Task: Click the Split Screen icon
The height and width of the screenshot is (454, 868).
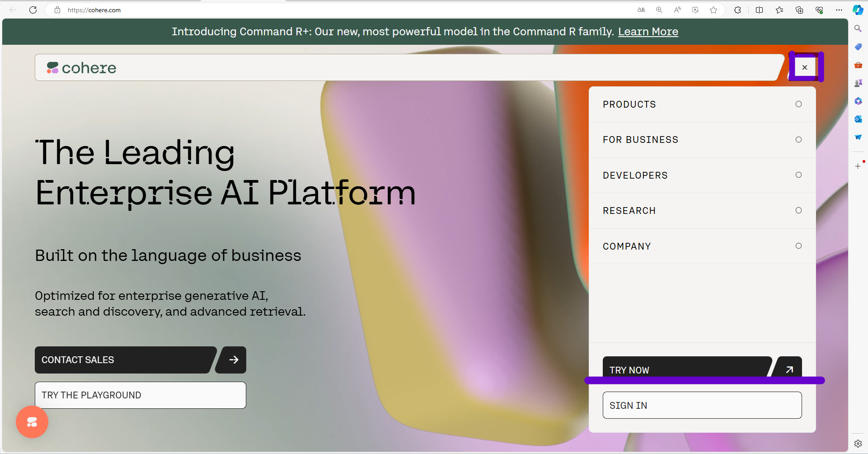Action: pos(759,10)
